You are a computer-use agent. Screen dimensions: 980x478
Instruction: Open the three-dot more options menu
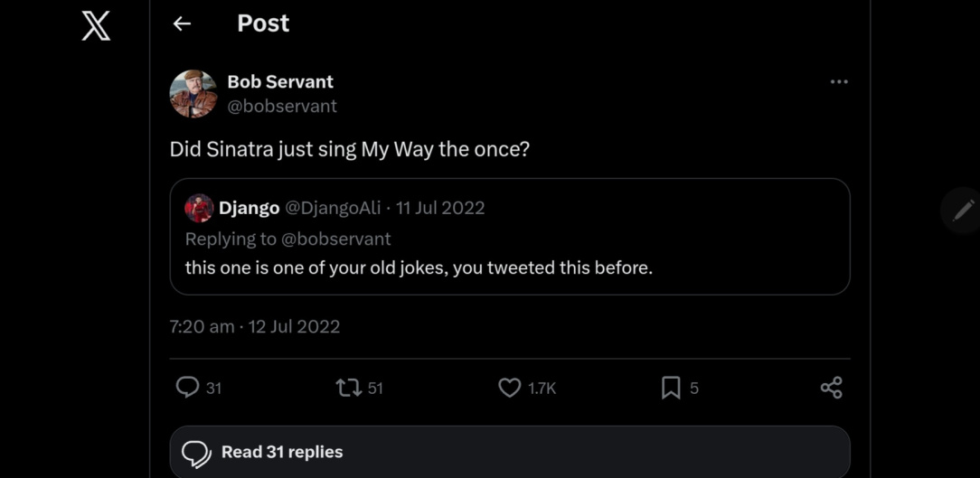click(839, 82)
